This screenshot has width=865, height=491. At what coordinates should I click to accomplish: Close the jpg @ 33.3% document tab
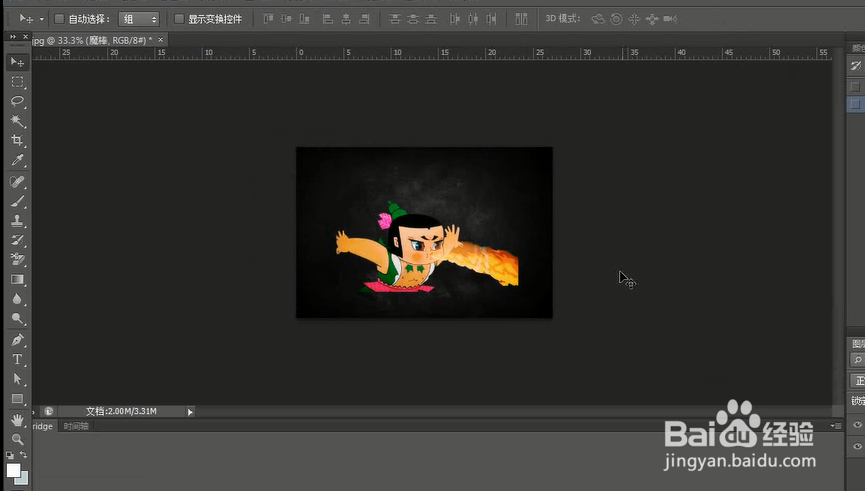(161, 40)
